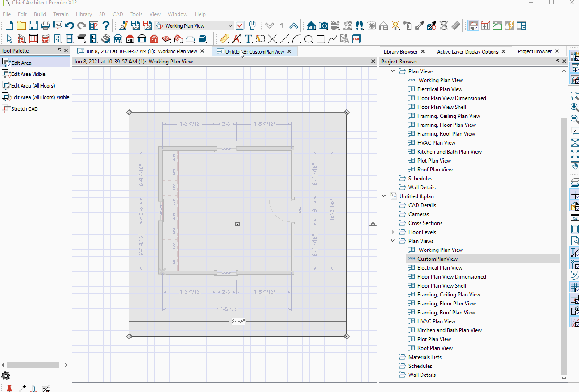Undo the last action
Image resolution: width=579 pixels, height=392 pixels.
tap(70, 25)
